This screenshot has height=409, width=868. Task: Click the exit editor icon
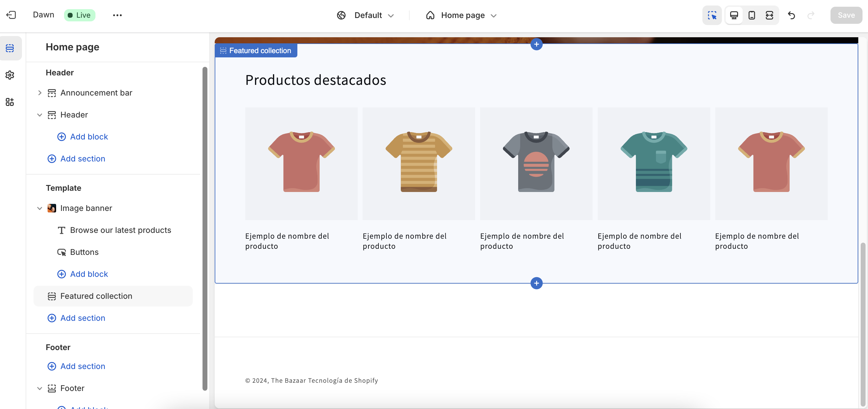pos(11,15)
